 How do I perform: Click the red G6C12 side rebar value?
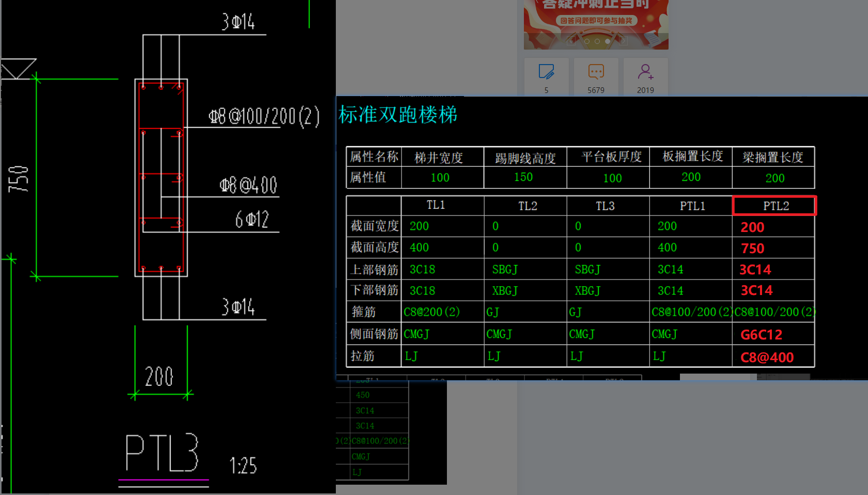(x=761, y=335)
